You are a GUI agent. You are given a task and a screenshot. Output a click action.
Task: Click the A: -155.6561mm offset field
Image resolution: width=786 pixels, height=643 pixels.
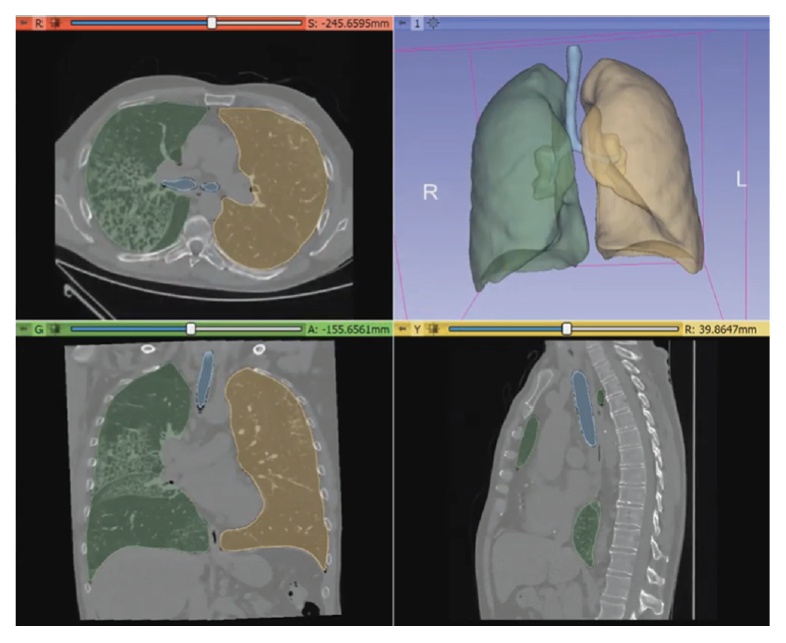click(346, 327)
